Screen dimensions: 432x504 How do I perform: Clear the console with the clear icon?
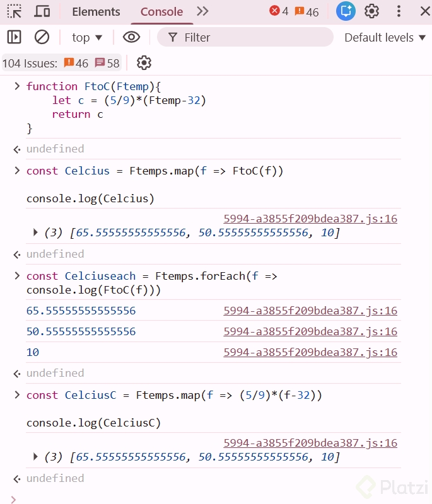click(42, 37)
